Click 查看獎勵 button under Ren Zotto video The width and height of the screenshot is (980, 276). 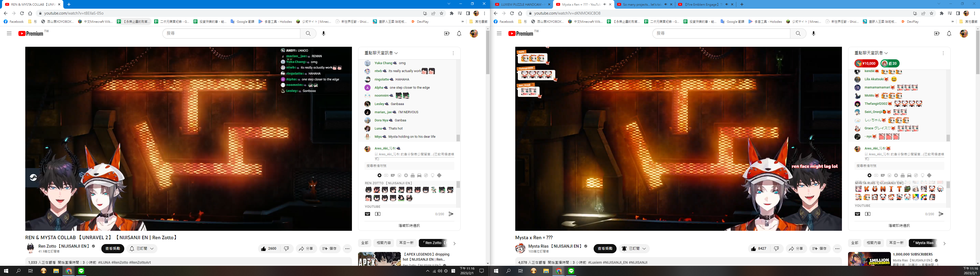pyautogui.click(x=113, y=249)
